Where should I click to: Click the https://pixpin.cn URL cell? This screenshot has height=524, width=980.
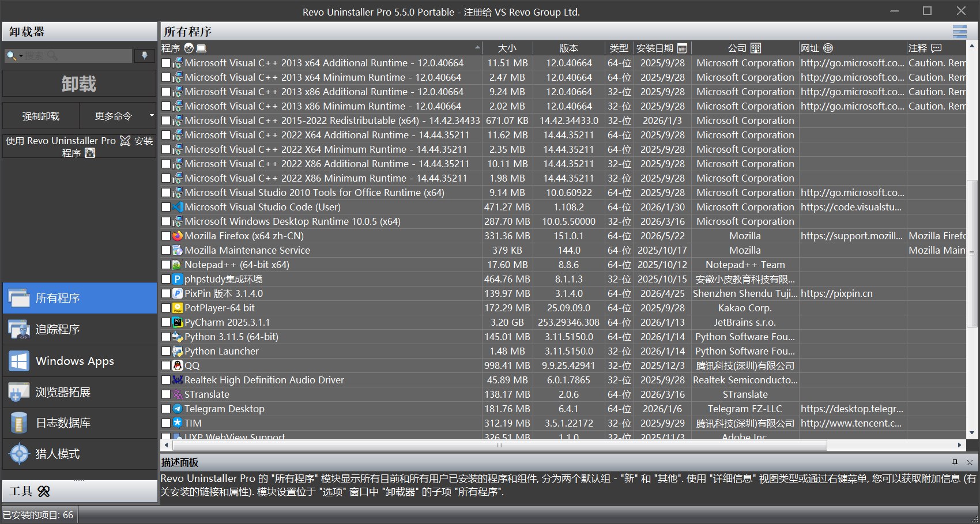(x=836, y=293)
